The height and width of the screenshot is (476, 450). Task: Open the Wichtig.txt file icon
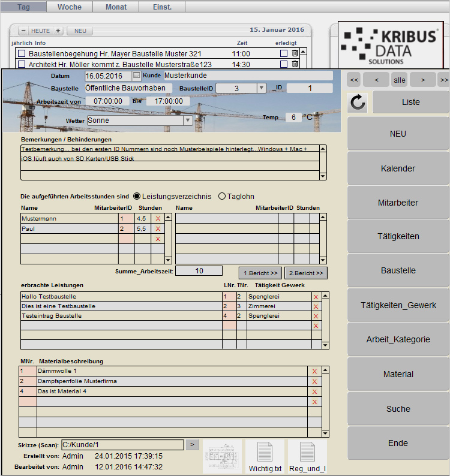pyautogui.click(x=265, y=456)
